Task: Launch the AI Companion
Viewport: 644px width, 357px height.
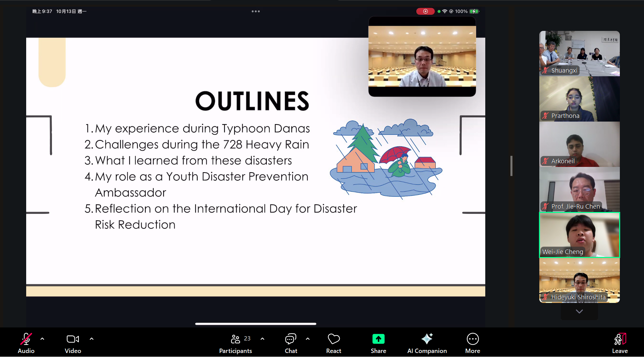Action: [x=427, y=343]
